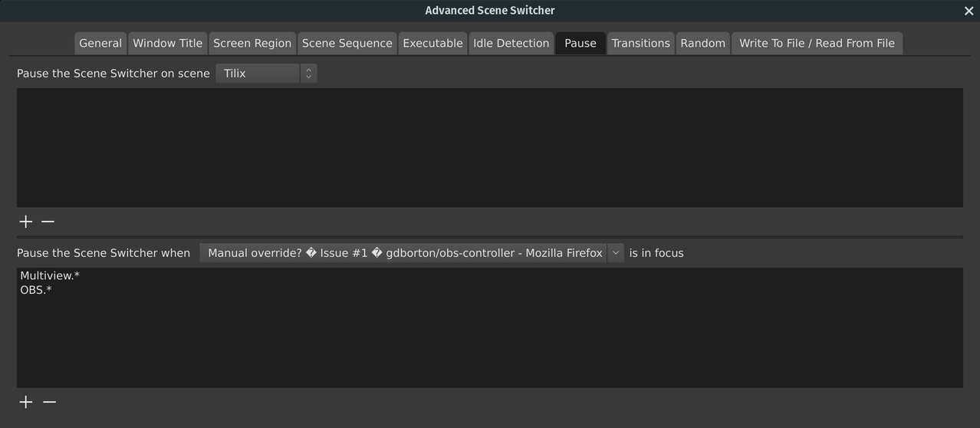Add window with plus under window list

tap(26, 402)
